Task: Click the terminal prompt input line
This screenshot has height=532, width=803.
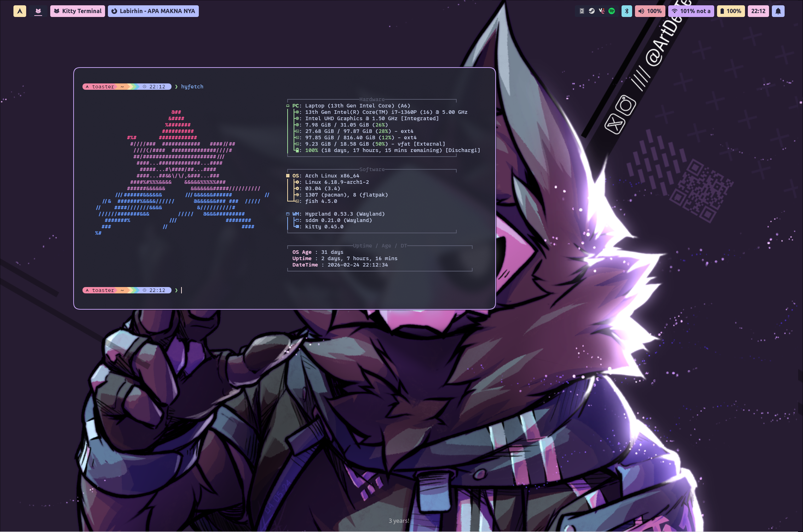Action: coord(181,290)
